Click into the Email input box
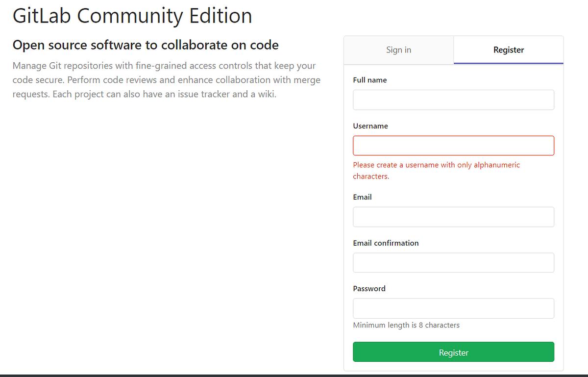Viewport: 588px width, 377px height. (453, 217)
